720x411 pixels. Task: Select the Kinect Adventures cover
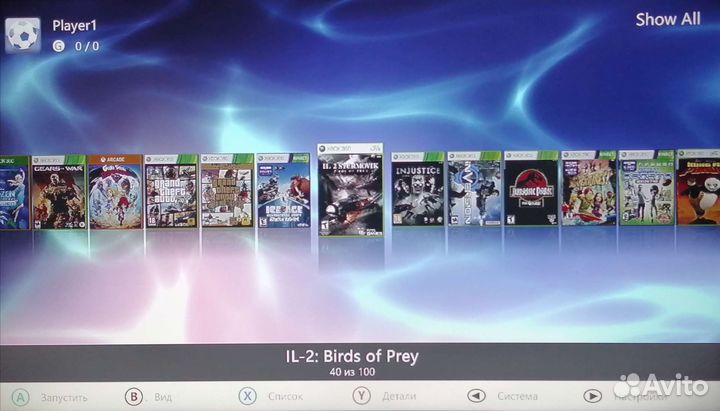589,187
